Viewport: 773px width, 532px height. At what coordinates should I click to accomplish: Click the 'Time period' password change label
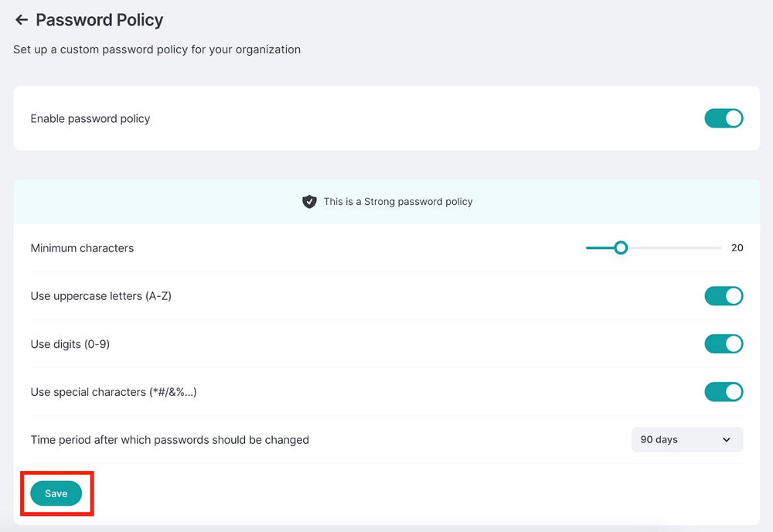pos(169,440)
